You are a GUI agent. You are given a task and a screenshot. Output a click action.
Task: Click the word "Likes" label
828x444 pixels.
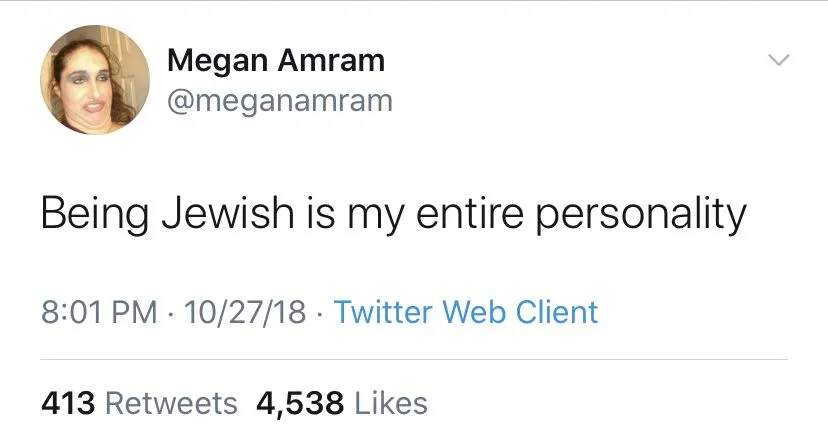click(391, 403)
